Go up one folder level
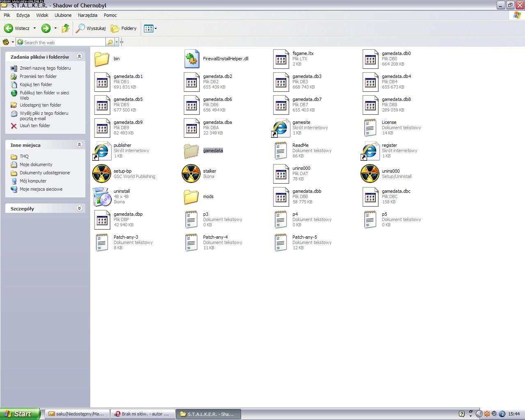 click(x=66, y=28)
